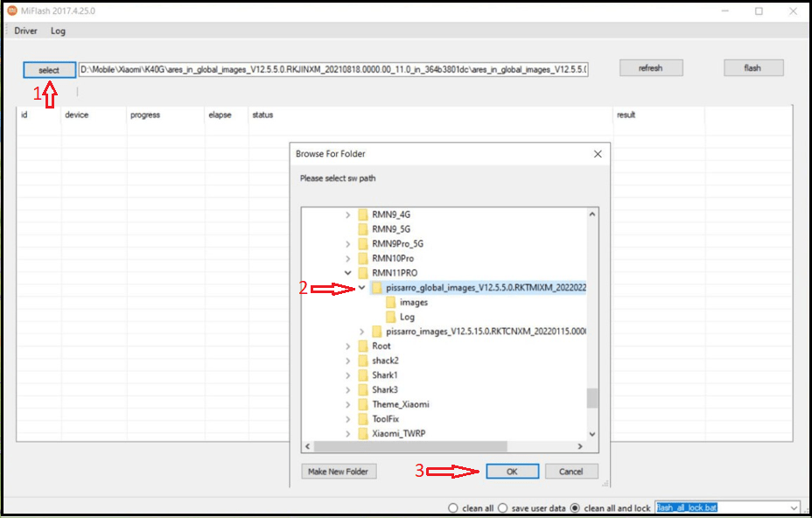Select clean all and lock radio button
This screenshot has height=518, width=812.
[575, 508]
